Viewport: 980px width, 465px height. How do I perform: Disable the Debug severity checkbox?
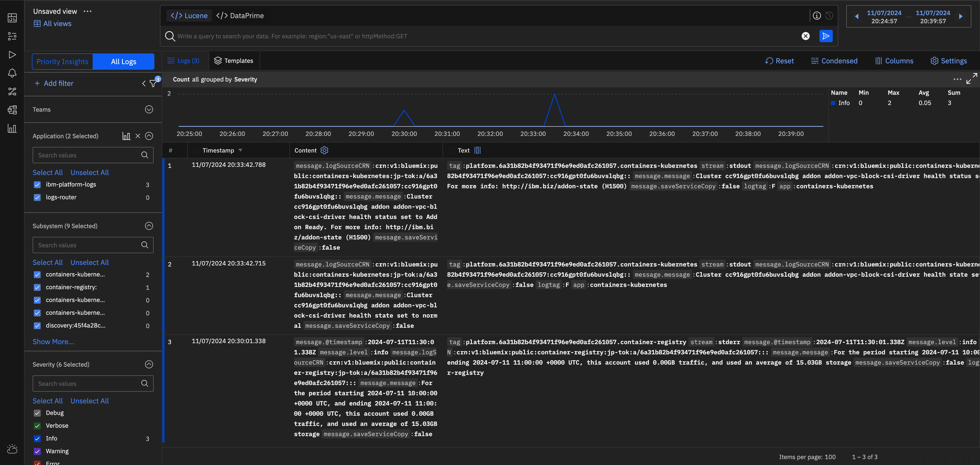37,413
